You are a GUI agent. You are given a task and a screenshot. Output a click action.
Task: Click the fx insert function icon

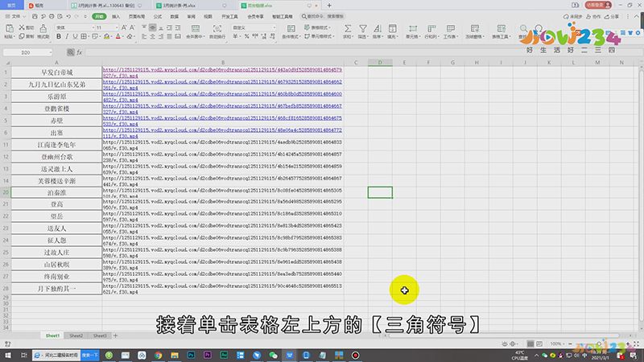coord(79,52)
